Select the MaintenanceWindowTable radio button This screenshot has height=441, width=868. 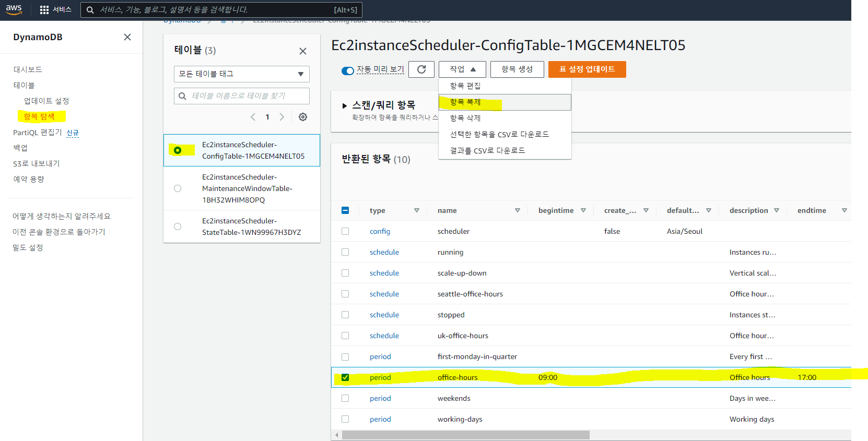click(178, 188)
